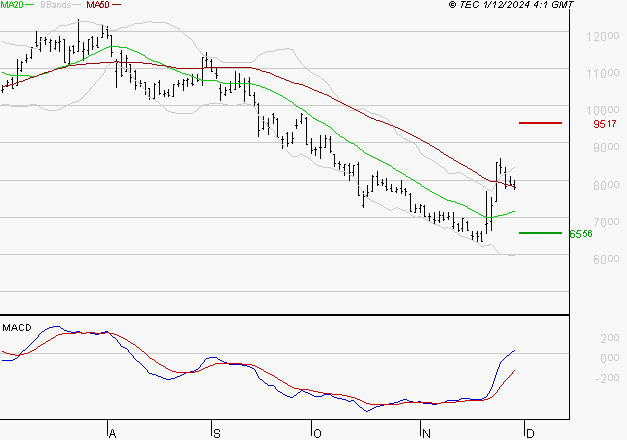Click the MA20 legend label
627x440 pixels.
point(13,6)
